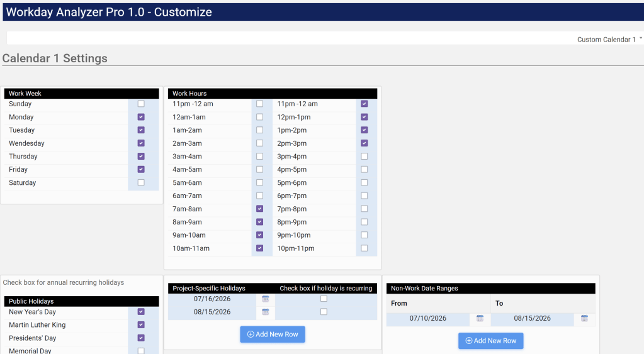Click the Project-Specific Holidays header label
Viewport: 644px width, 354px height.
coord(208,289)
